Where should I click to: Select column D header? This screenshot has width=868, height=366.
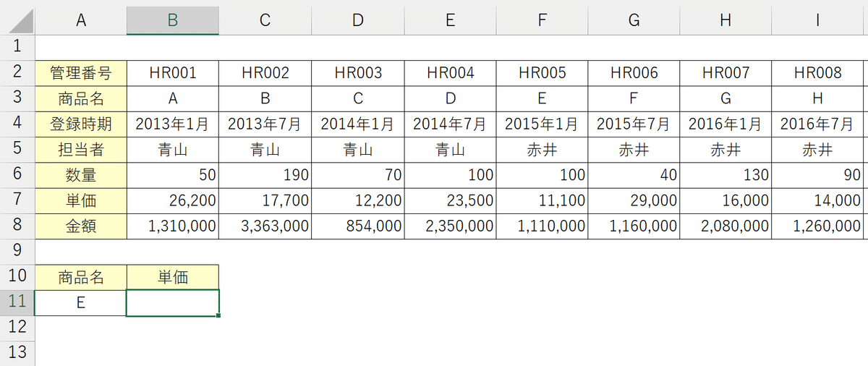357,21
